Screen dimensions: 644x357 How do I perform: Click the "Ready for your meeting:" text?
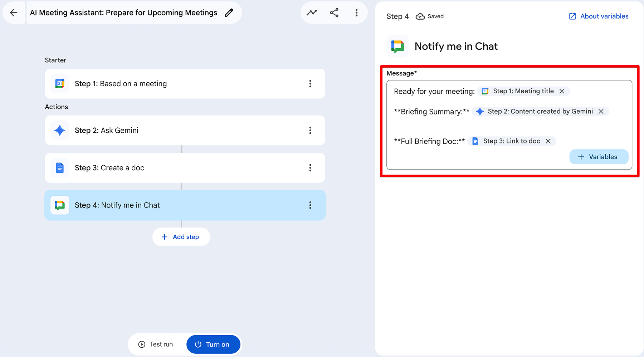click(x=434, y=92)
